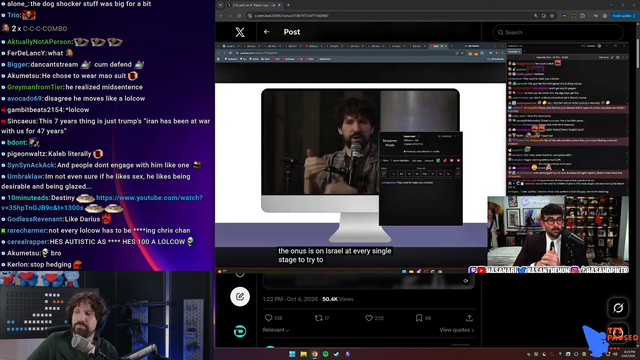Open Obsidian from the taskbar

(x=347, y=354)
